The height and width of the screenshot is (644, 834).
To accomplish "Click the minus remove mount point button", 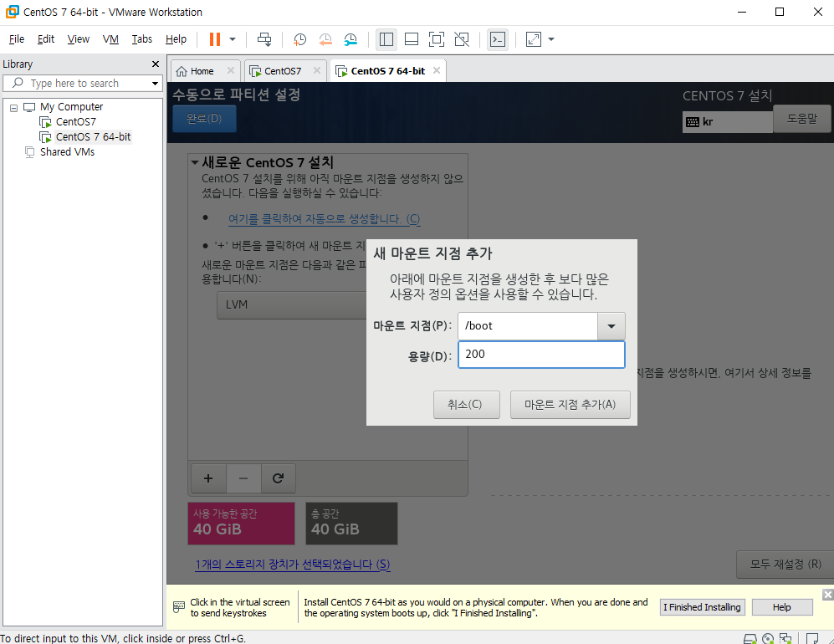I will (x=243, y=478).
